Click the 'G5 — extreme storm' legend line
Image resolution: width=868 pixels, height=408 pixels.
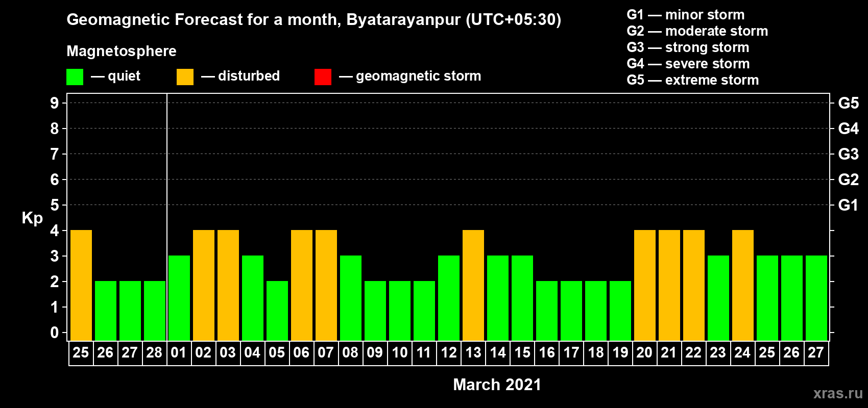point(693,80)
